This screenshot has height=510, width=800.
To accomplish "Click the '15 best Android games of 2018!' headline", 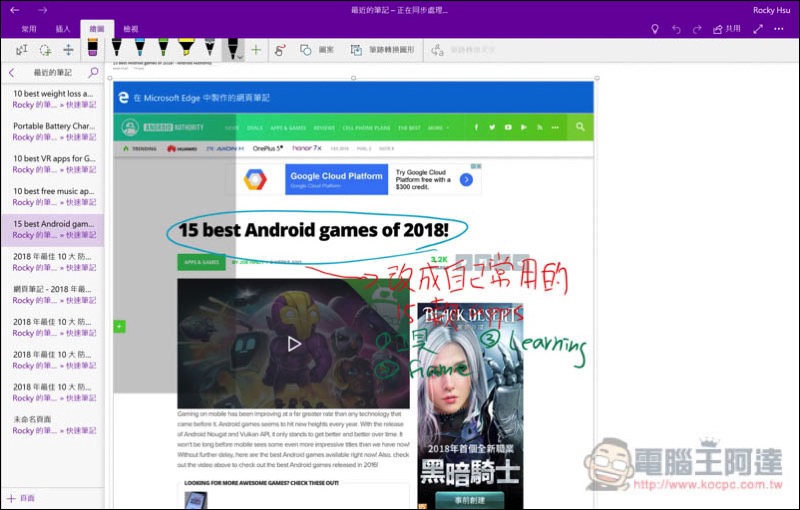I will point(313,230).
